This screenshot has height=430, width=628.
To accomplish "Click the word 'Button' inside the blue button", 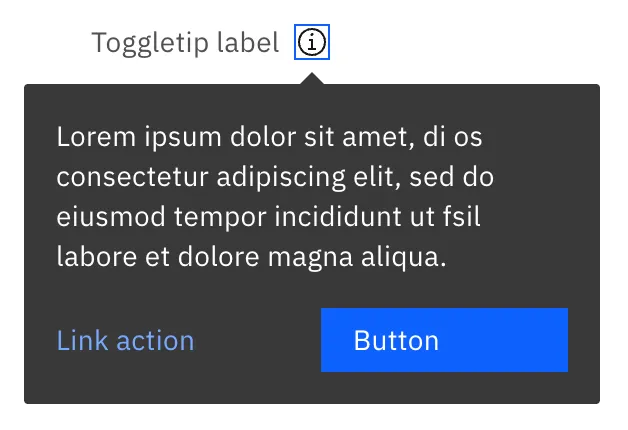I will [x=396, y=340].
